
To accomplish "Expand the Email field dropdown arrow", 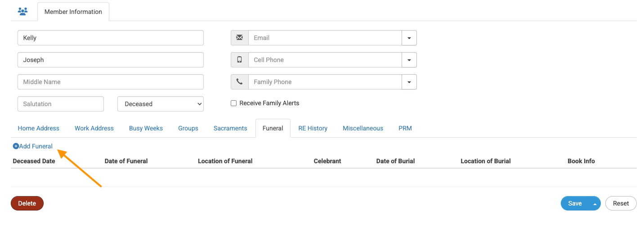I will (409, 38).
